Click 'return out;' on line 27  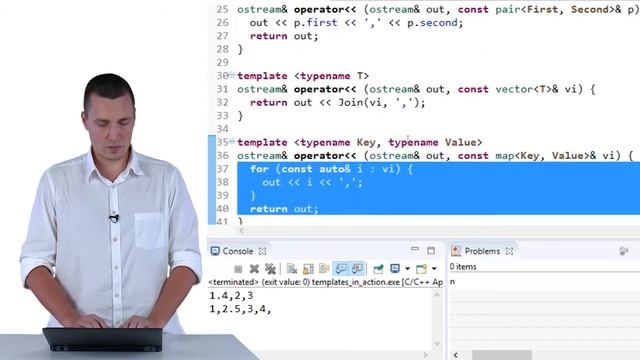[284, 36]
